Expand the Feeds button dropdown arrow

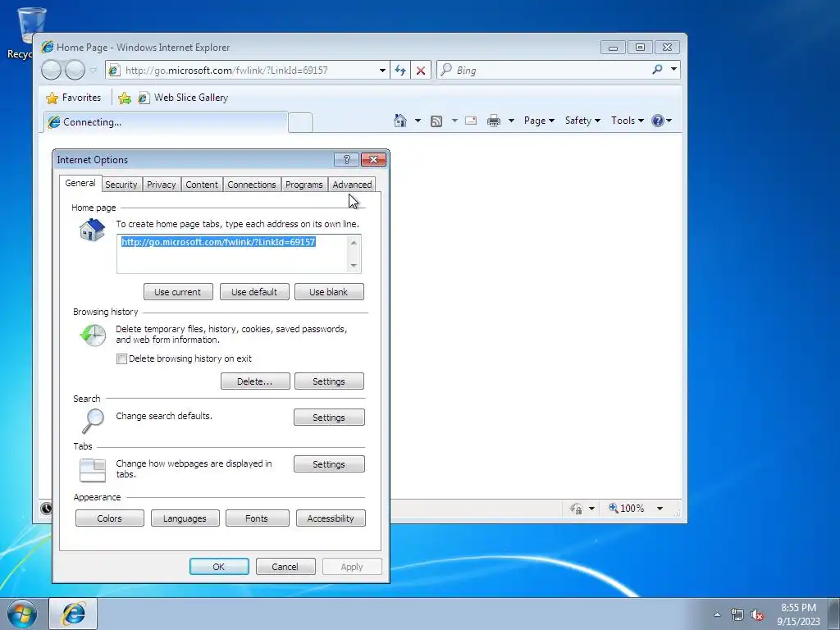[x=454, y=121]
